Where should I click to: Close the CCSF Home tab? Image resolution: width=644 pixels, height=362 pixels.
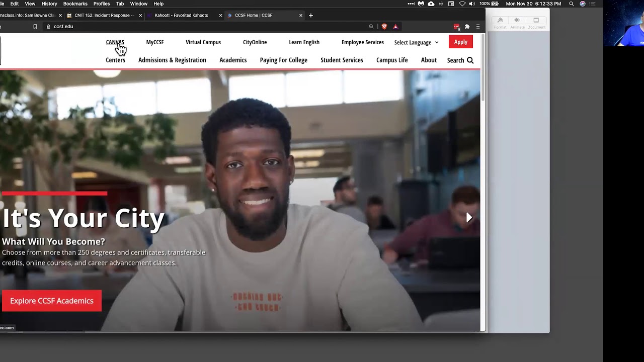(301, 15)
